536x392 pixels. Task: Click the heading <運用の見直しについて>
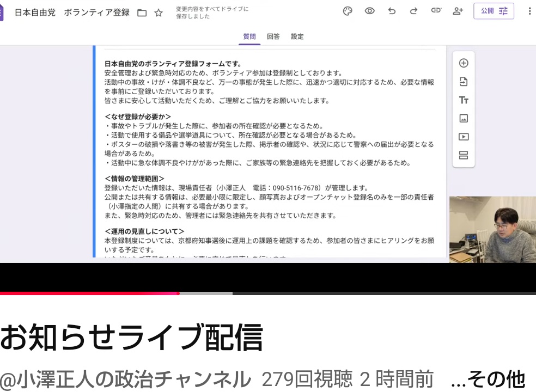(144, 231)
